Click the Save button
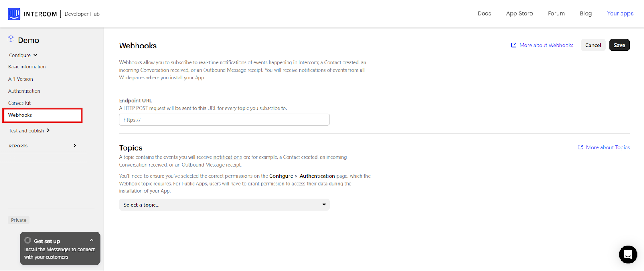 [x=619, y=45]
